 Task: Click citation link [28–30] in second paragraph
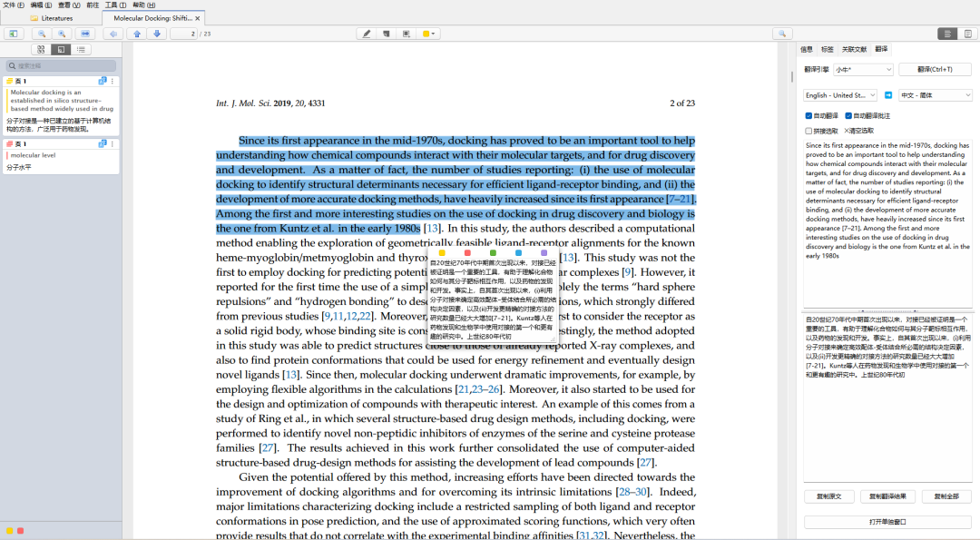(632, 492)
